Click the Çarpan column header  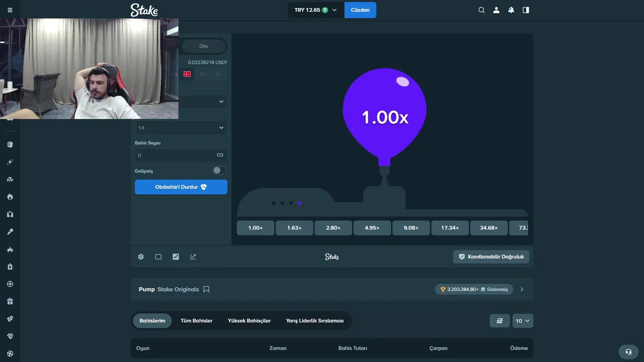438,348
